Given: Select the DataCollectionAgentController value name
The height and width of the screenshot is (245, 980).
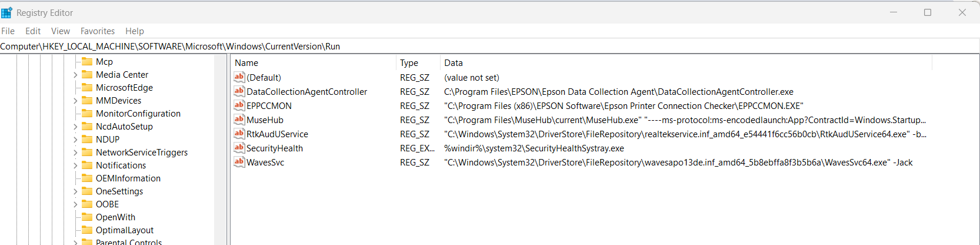Looking at the screenshot, I should tap(306, 92).
